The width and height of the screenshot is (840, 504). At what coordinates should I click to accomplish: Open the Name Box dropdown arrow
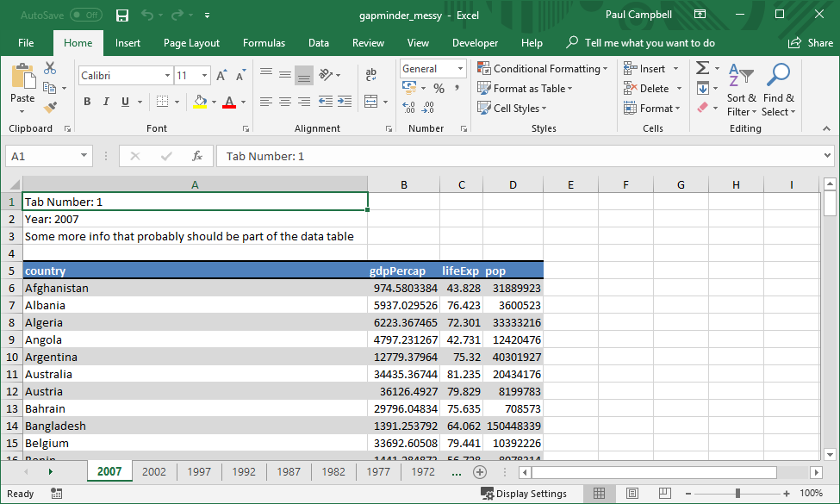click(84, 156)
